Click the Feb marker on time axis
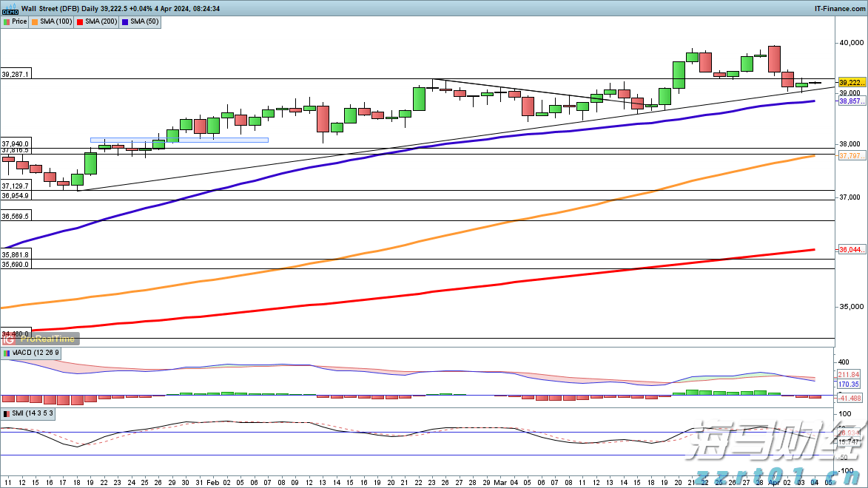This screenshot has width=868, height=488. pyautogui.click(x=212, y=481)
